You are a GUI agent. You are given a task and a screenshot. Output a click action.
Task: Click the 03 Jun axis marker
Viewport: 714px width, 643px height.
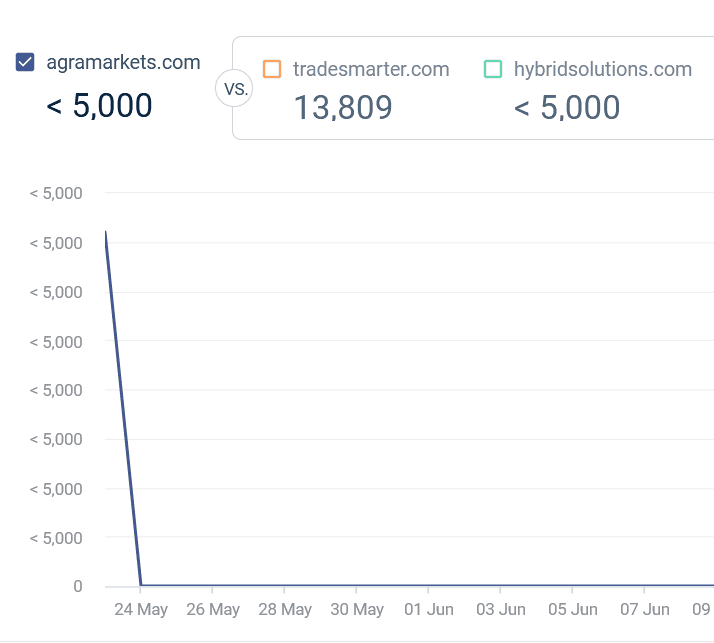[x=500, y=609]
